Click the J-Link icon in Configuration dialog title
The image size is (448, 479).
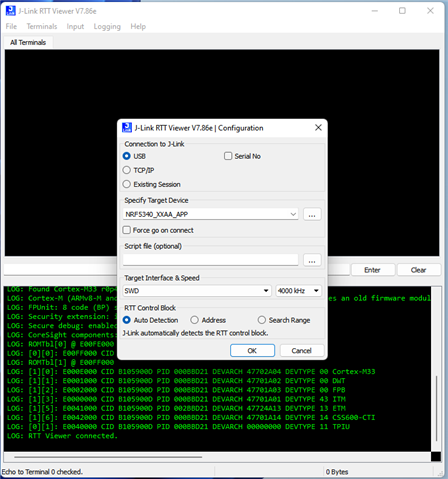pos(127,128)
